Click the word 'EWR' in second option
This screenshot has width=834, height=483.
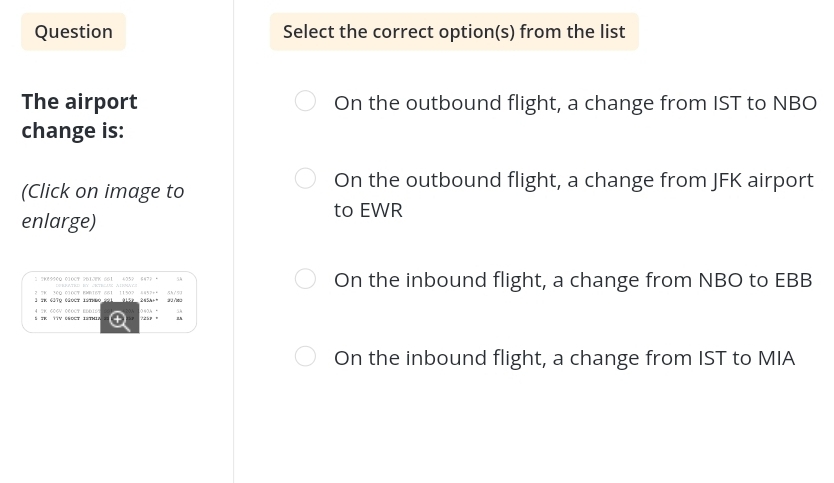point(380,210)
